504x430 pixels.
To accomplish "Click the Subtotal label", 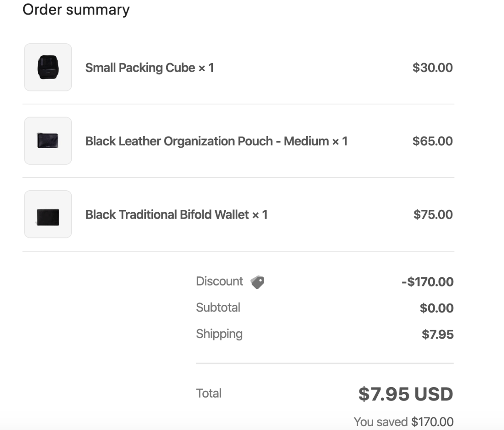I will coord(218,308).
